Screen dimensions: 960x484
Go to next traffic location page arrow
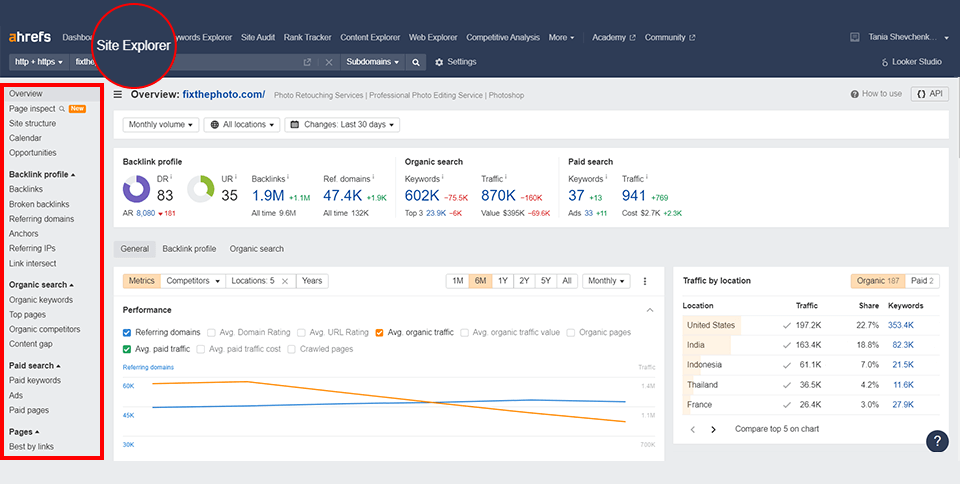pos(714,429)
